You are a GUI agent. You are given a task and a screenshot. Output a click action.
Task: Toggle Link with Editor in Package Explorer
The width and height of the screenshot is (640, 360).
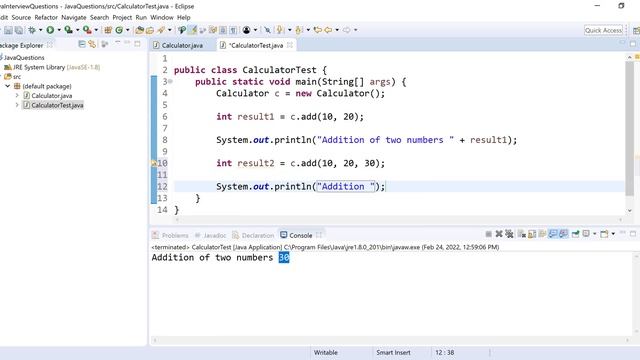[x=92, y=44]
